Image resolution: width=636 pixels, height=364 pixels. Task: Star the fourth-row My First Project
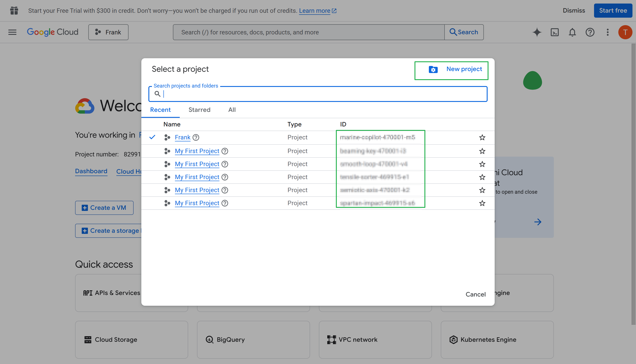482,177
